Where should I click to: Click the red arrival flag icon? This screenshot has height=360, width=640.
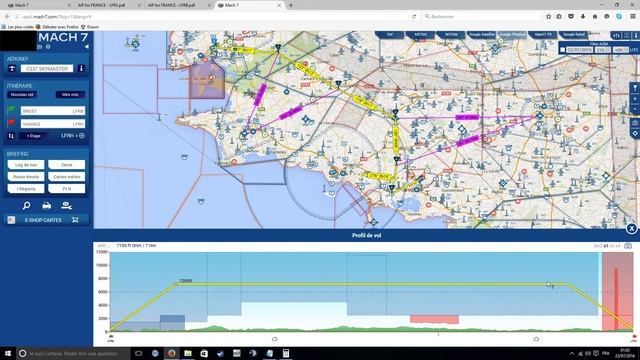(11, 123)
